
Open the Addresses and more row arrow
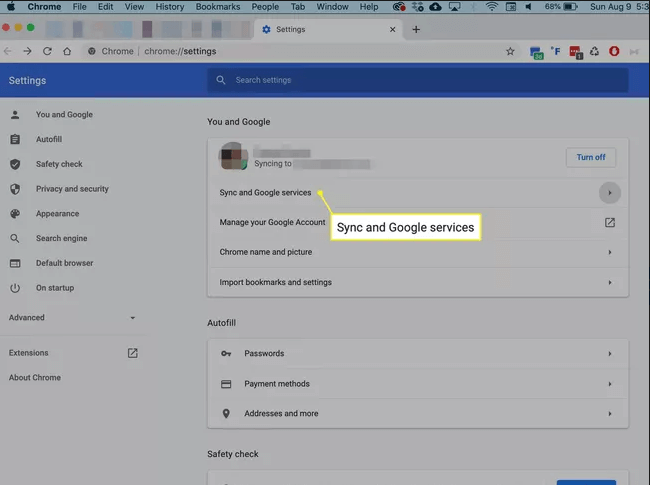coord(610,414)
